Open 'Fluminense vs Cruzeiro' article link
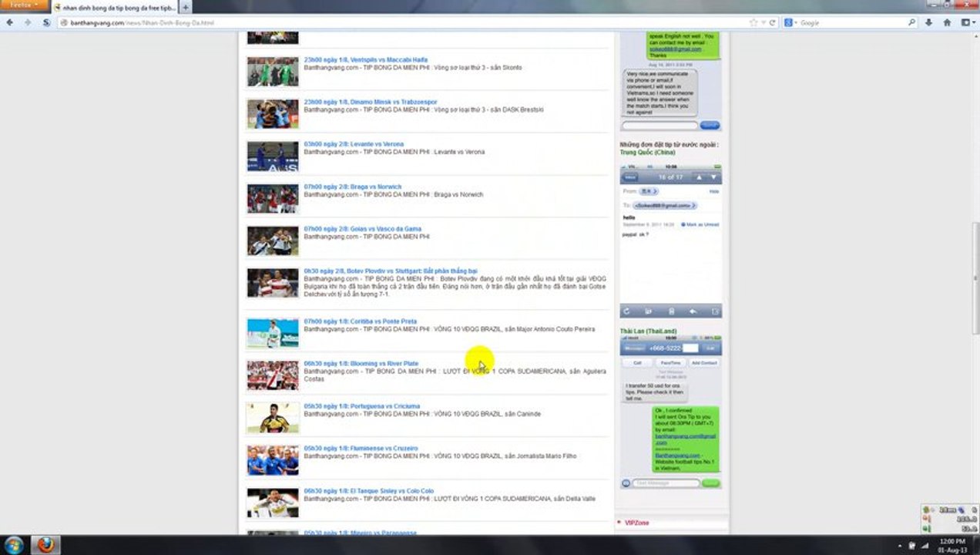This screenshot has height=555, width=980. click(x=361, y=449)
